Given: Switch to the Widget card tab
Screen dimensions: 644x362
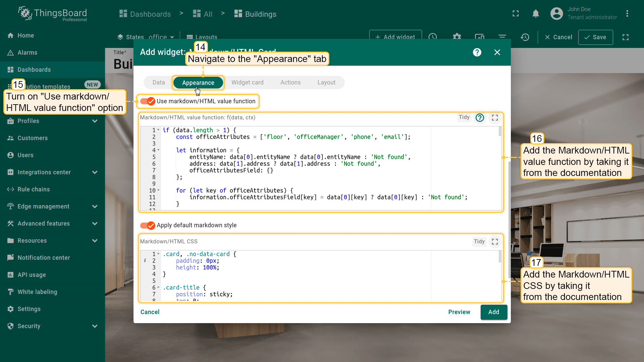Looking at the screenshot, I should coord(247,82).
